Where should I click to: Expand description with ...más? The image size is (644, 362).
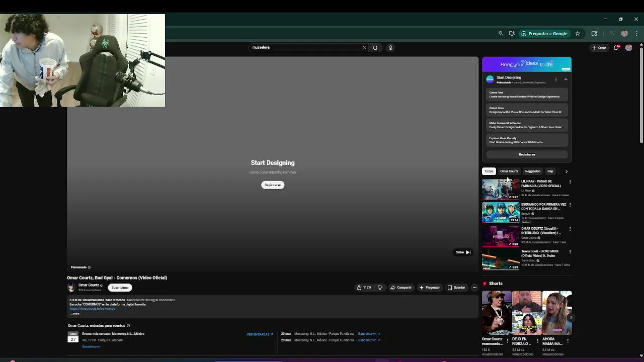75,313
